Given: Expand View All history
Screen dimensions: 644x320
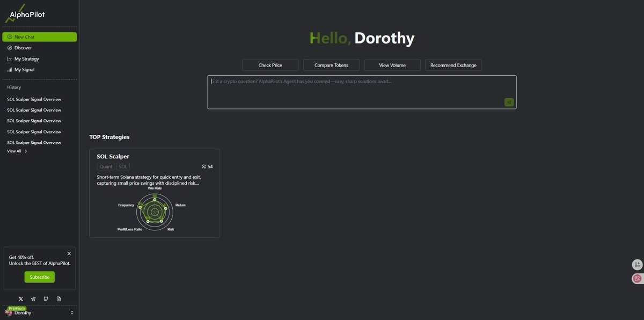Looking at the screenshot, I should pyautogui.click(x=17, y=151).
